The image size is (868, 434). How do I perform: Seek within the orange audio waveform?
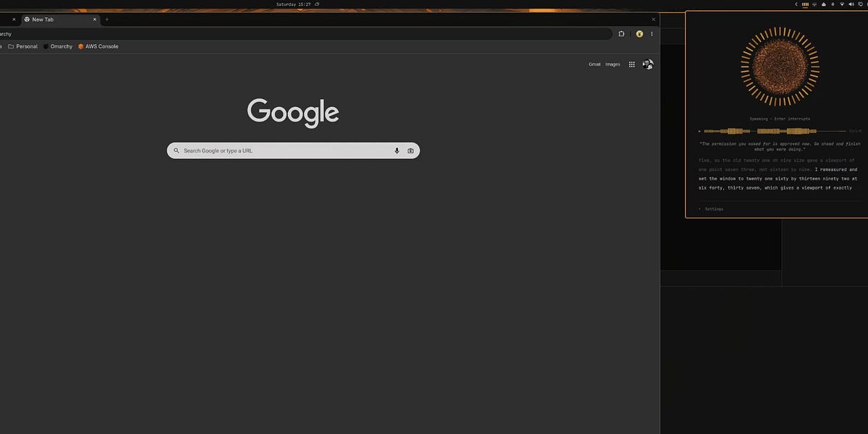pyautogui.click(x=774, y=131)
